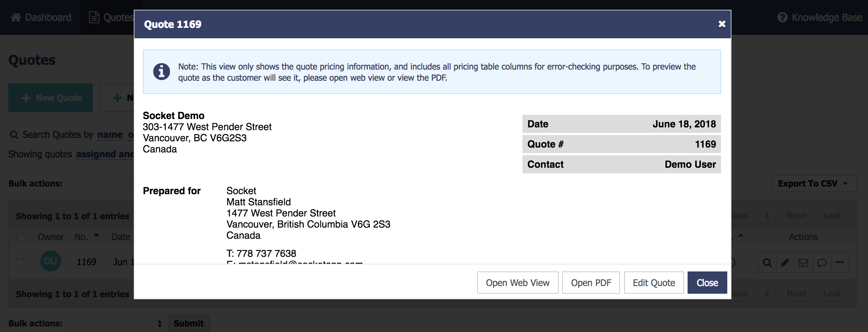The width and height of the screenshot is (868, 332).
Task: Open the top Bulk actions select
Action: click(x=100, y=183)
